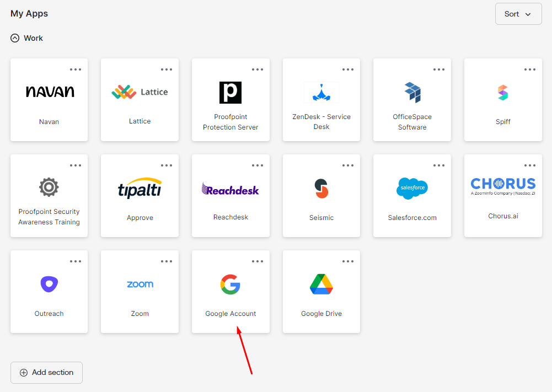Launch the Seismic app icon
The width and height of the screenshot is (552, 392).
[321, 188]
